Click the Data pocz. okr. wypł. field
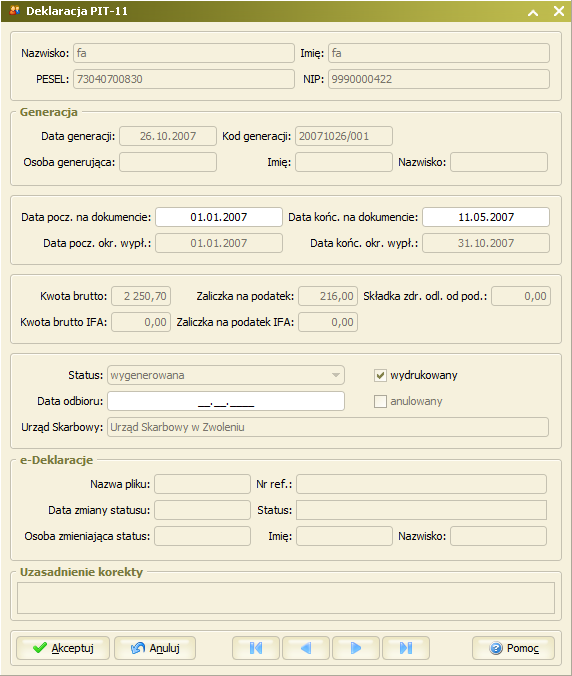 [219, 243]
